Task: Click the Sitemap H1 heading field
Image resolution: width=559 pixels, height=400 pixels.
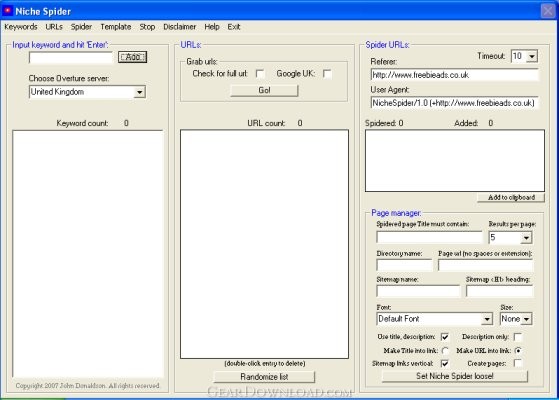Action: [499, 291]
